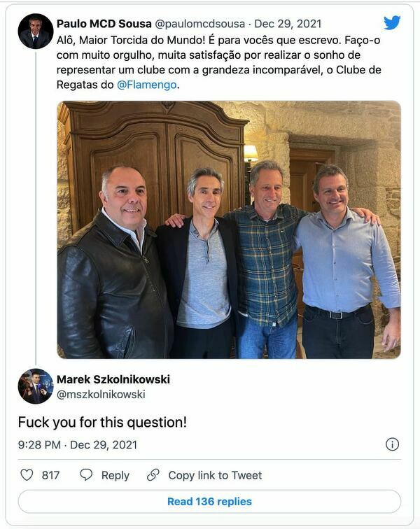Open Paulo MCD Sousa's profile avatar
Image resolution: width=420 pixels, height=529 pixels.
pos(35,31)
